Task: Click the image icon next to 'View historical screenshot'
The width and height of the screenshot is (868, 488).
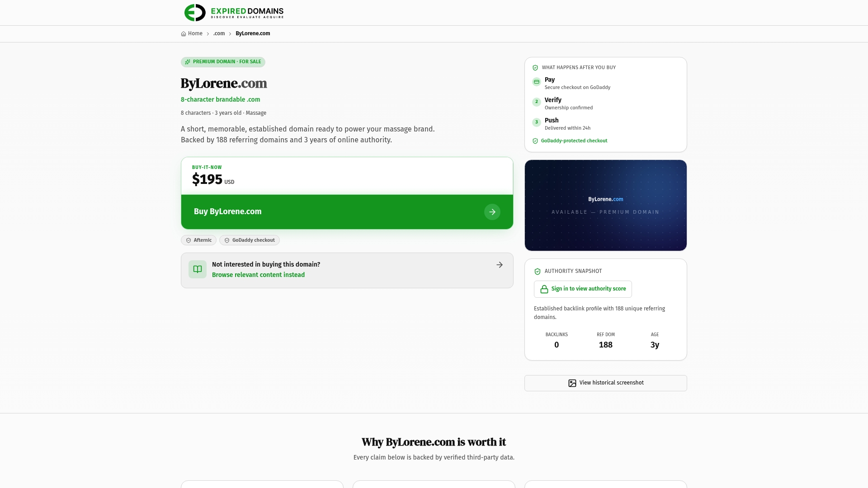Action: (572, 383)
